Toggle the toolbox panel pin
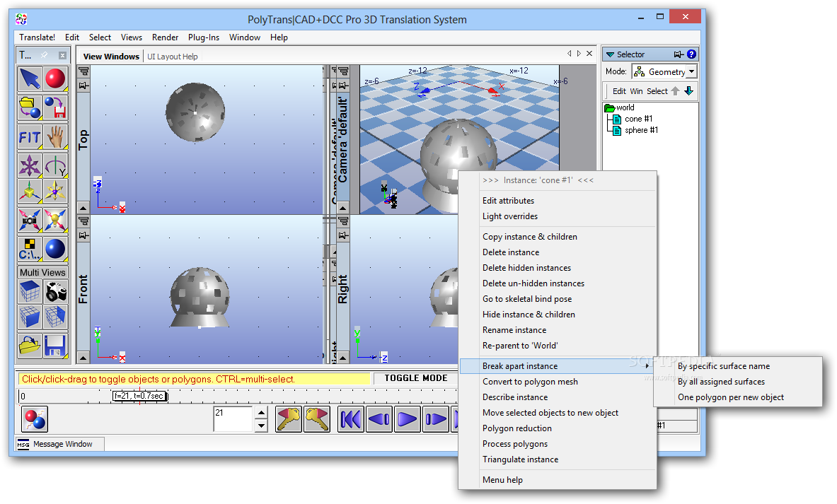 pyautogui.click(x=45, y=55)
